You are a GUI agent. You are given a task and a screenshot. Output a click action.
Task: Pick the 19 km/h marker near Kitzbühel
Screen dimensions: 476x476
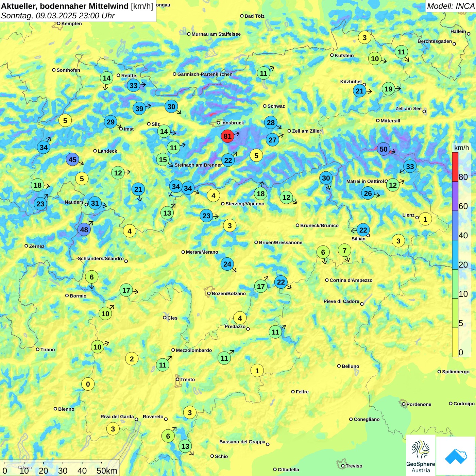tap(389, 89)
